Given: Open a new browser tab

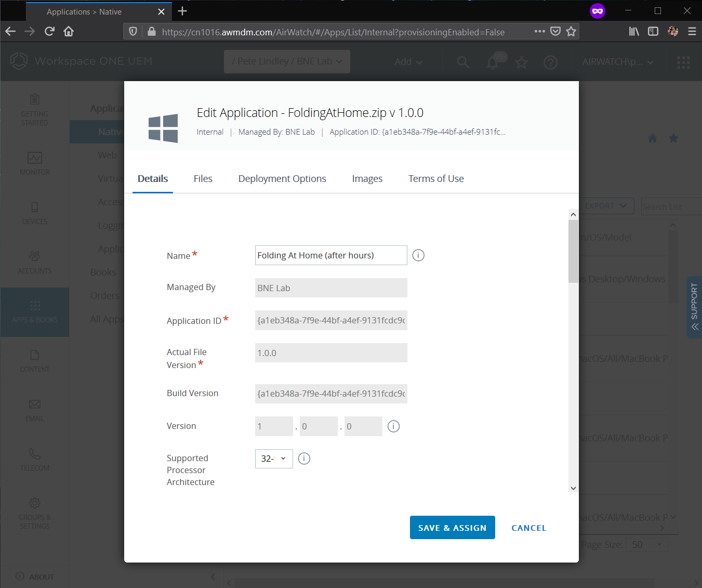Looking at the screenshot, I should [182, 11].
